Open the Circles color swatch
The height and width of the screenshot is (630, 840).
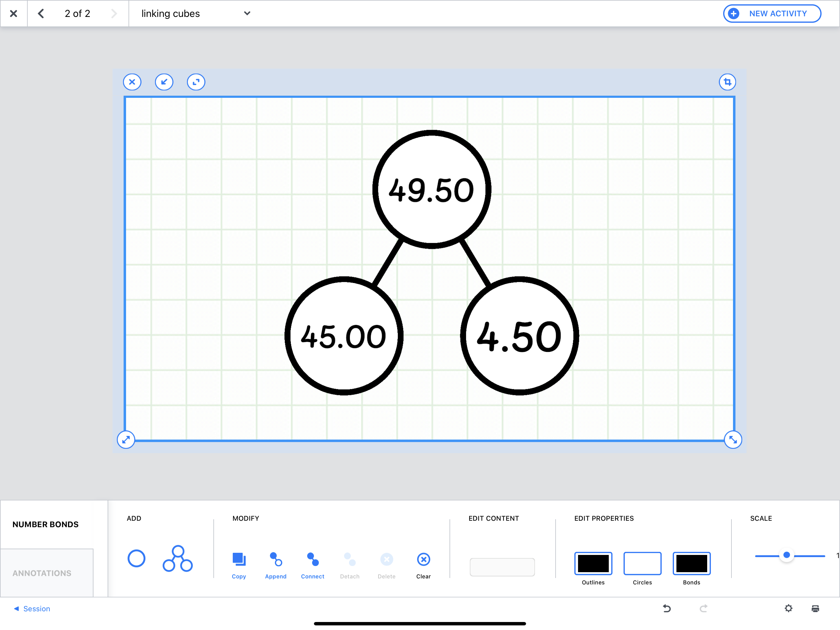point(642,563)
